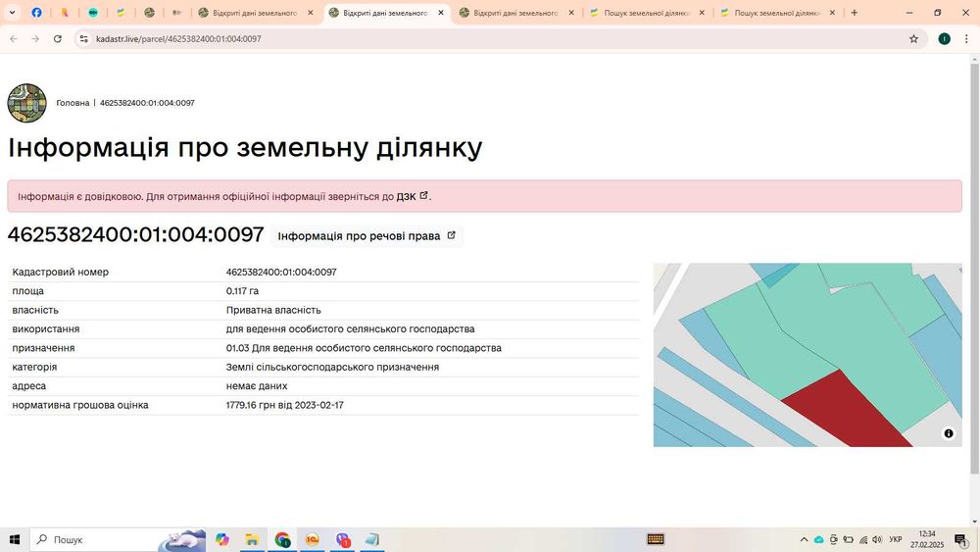980x552 pixels.
Task: Open the pinned kadastr.live globe tab
Action: point(149,13)
